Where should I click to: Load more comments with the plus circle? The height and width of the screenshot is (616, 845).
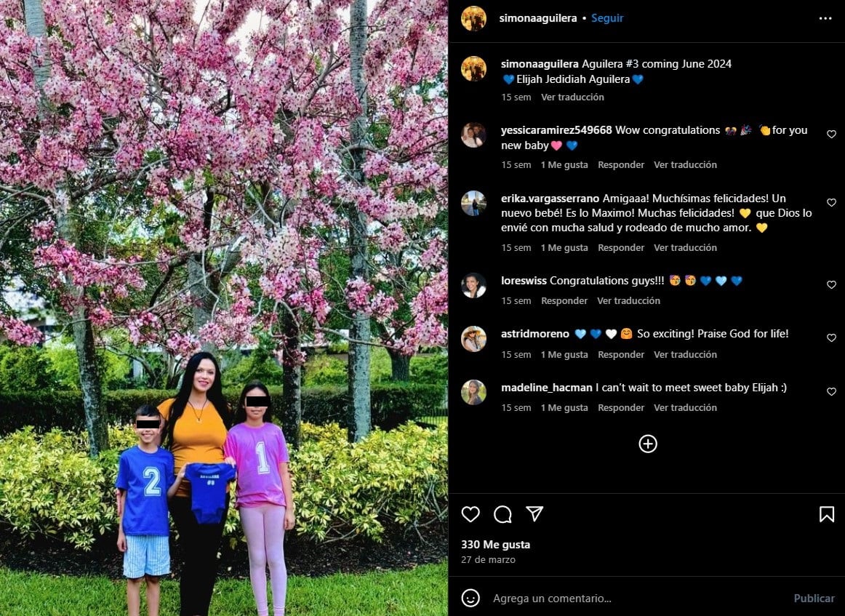tap(648, 444)
